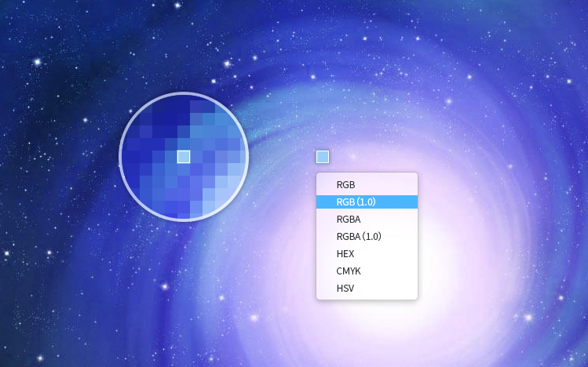Viewport: 588px width, 367px height.
Task: Click the center pixel in the magnifier
Action: coord(184,157)
